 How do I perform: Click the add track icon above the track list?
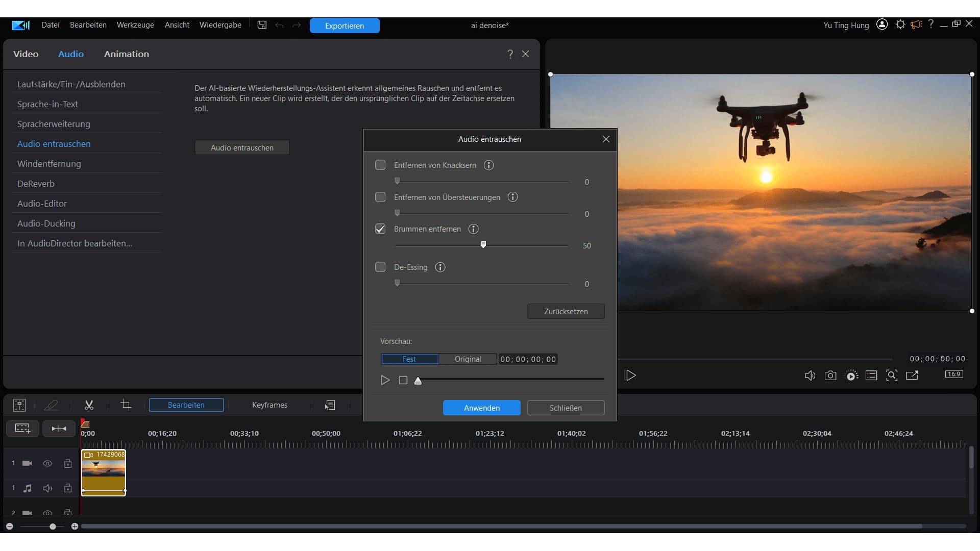click(x=22, y=429)
